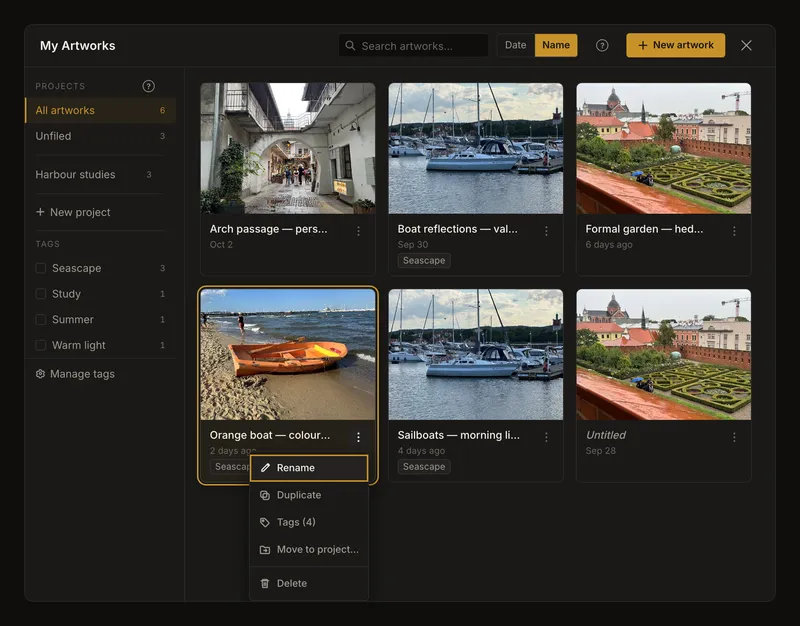
Task: Toggle the Seascape tag filter checkbox
Action: [x=41, y=268]
